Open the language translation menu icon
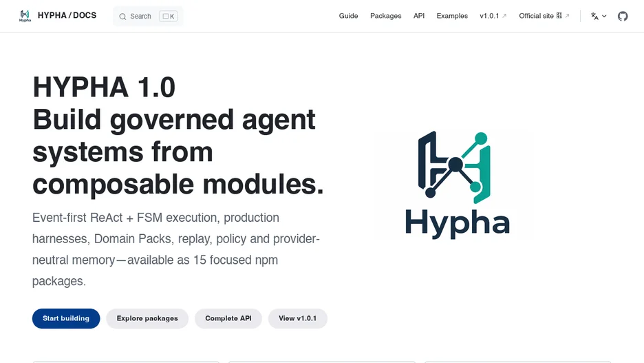 (x=594, y=16)
